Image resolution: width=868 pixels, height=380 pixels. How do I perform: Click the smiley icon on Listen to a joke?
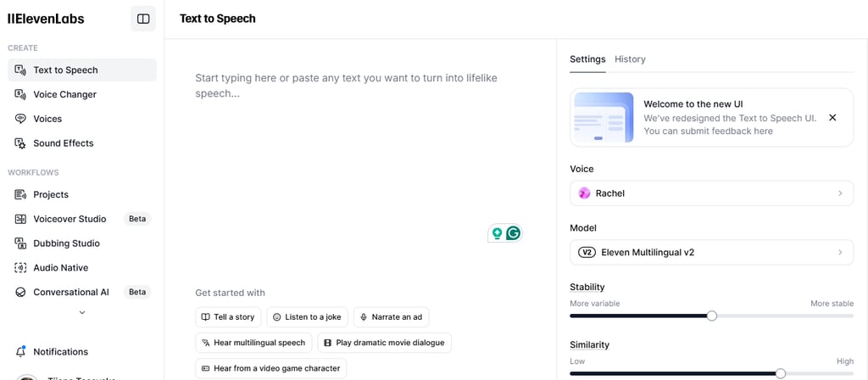(277, 317)
